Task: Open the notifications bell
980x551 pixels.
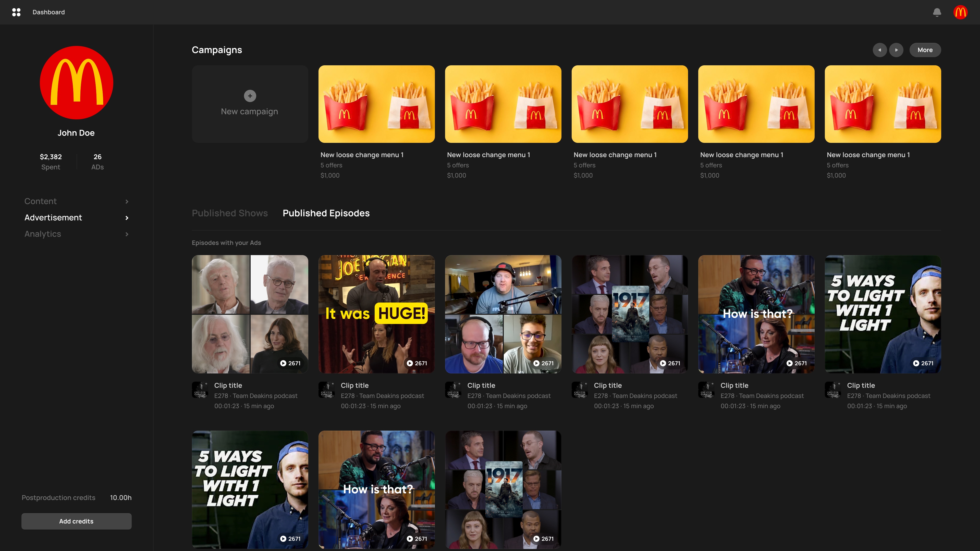Action: point(937,12)
